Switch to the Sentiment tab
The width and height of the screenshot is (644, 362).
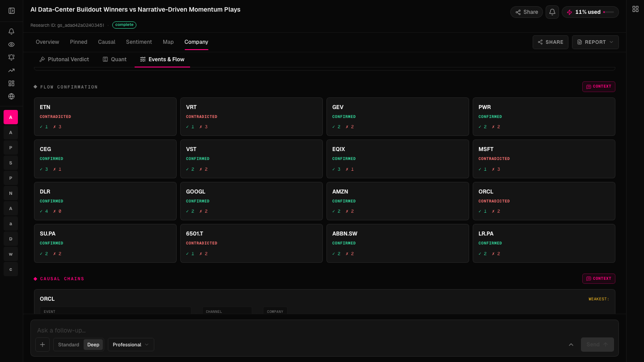click(139, 42)
